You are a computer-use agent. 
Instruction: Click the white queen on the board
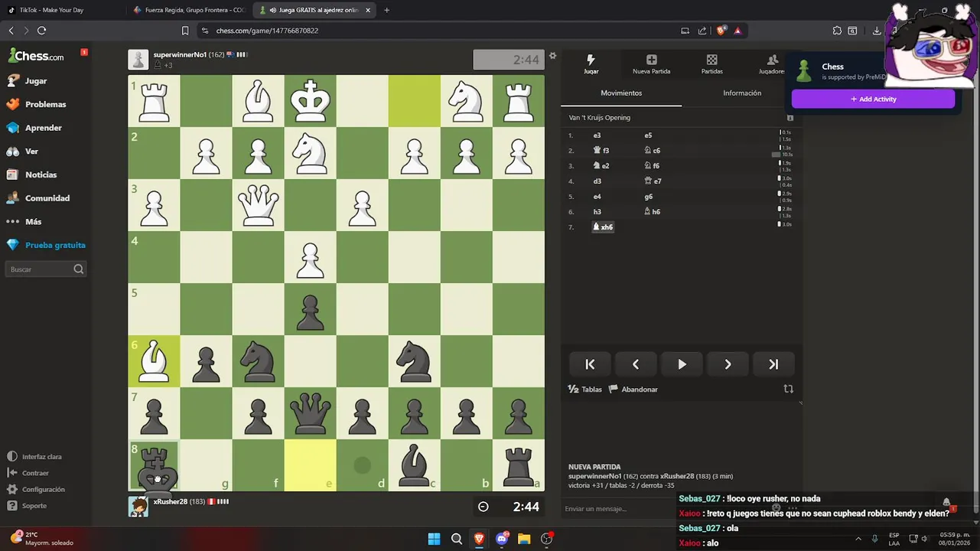coord(259,205)
